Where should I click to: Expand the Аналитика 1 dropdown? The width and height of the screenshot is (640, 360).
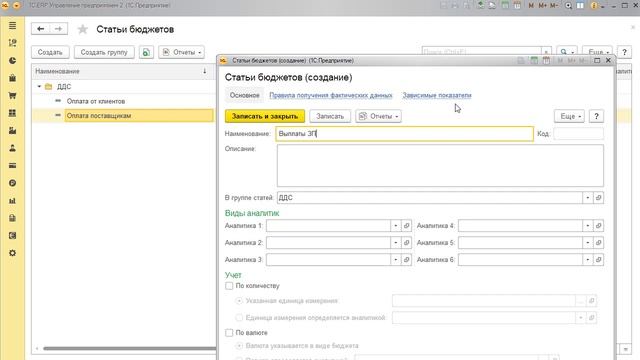tap(396, 226)
